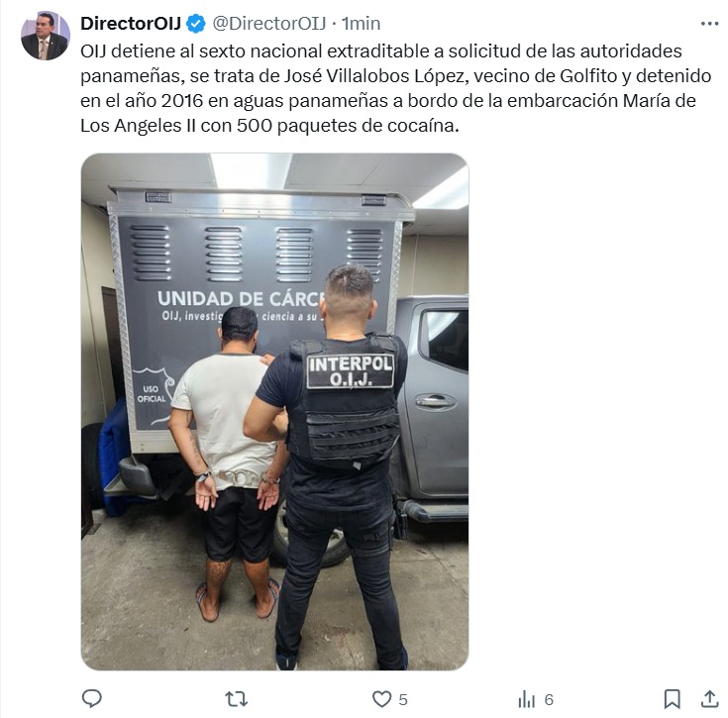Click the tweet text about José Villalobos López
Viewport: 728px width, 718px height.
coord(395,88)
